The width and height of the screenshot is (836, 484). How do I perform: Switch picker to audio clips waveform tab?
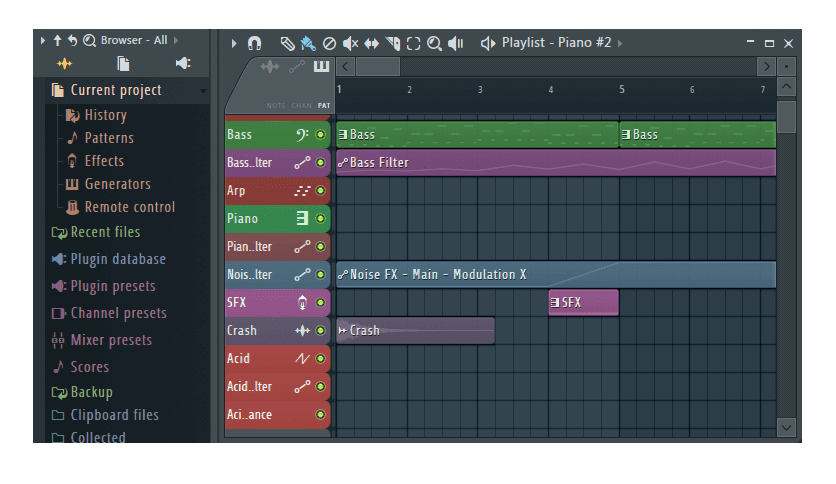[269, 67]
